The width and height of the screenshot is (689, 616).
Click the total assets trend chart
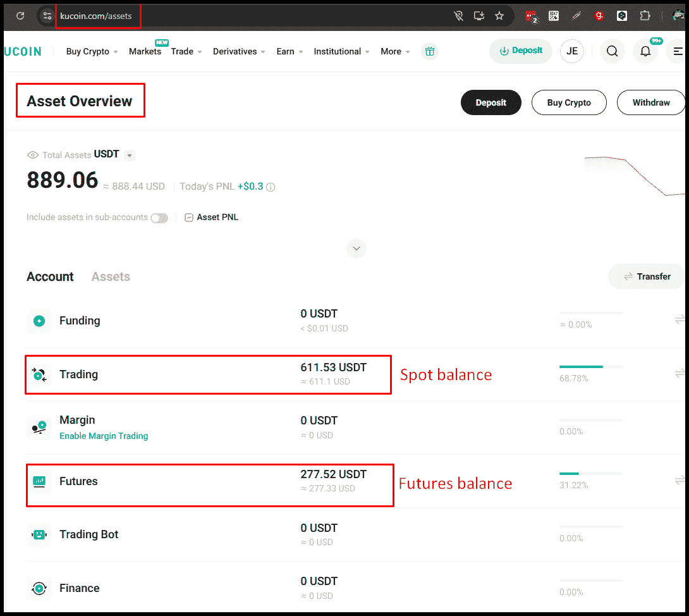634,176
